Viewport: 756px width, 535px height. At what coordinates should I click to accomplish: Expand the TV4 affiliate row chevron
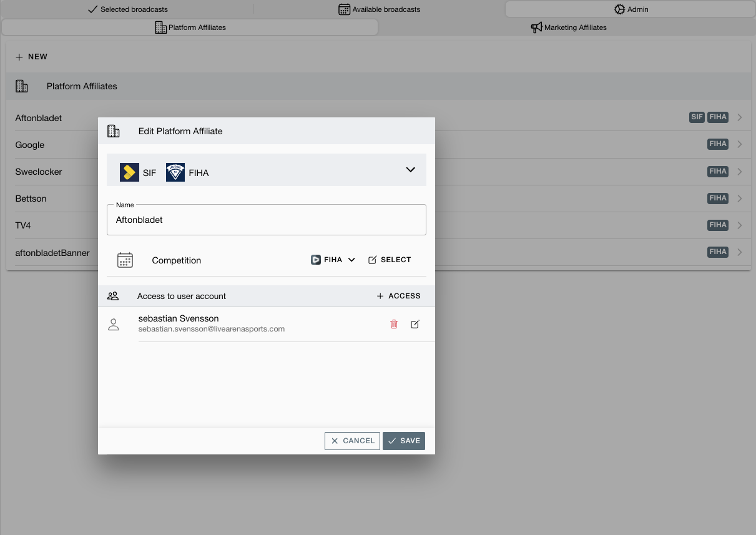[x=739, y=225]
